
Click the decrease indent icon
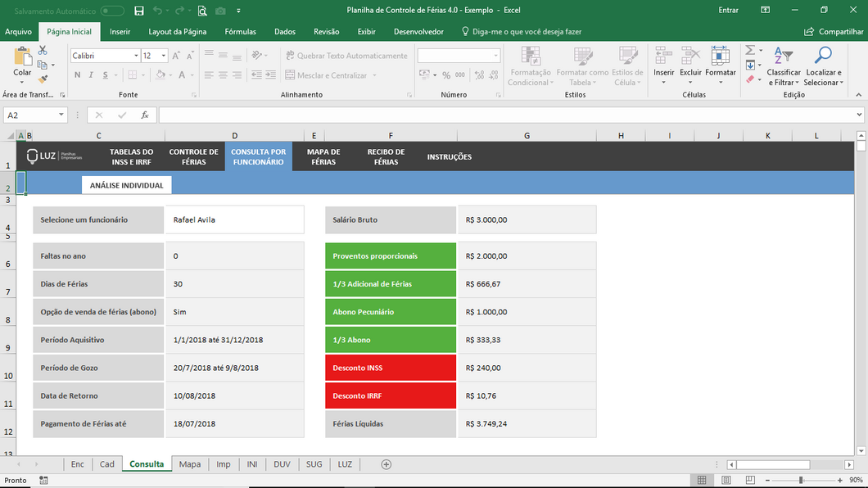coord(256,75)
